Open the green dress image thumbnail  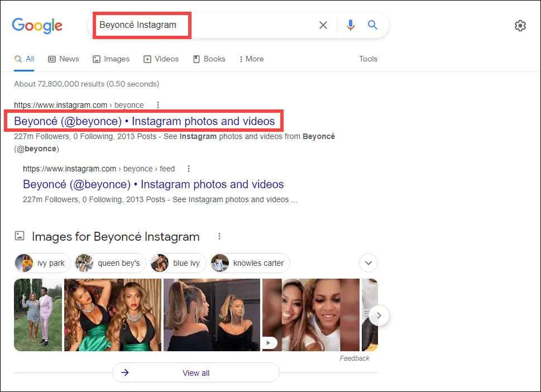click(x=112, y=315)
